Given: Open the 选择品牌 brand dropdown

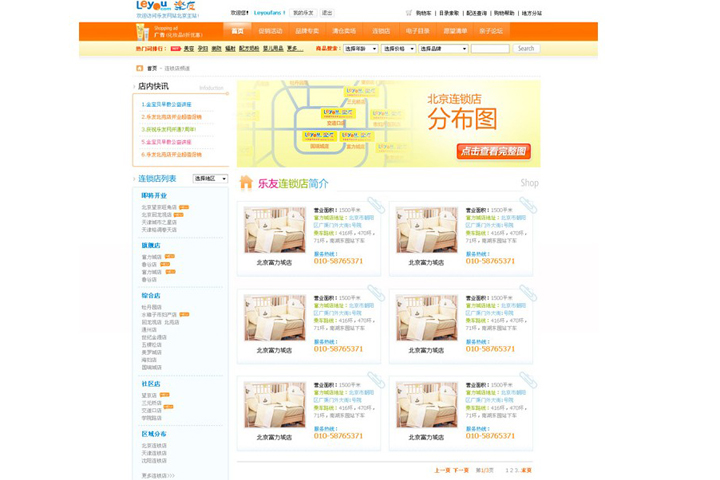Looking at the screenshot, I should [442, 48].
